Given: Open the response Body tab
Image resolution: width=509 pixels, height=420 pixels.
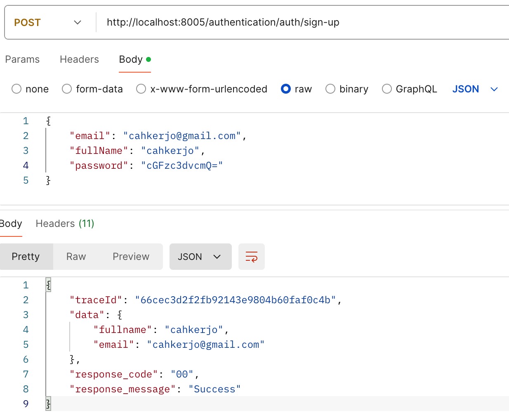Looking at the screenshot, I should [x=11, y=224].
